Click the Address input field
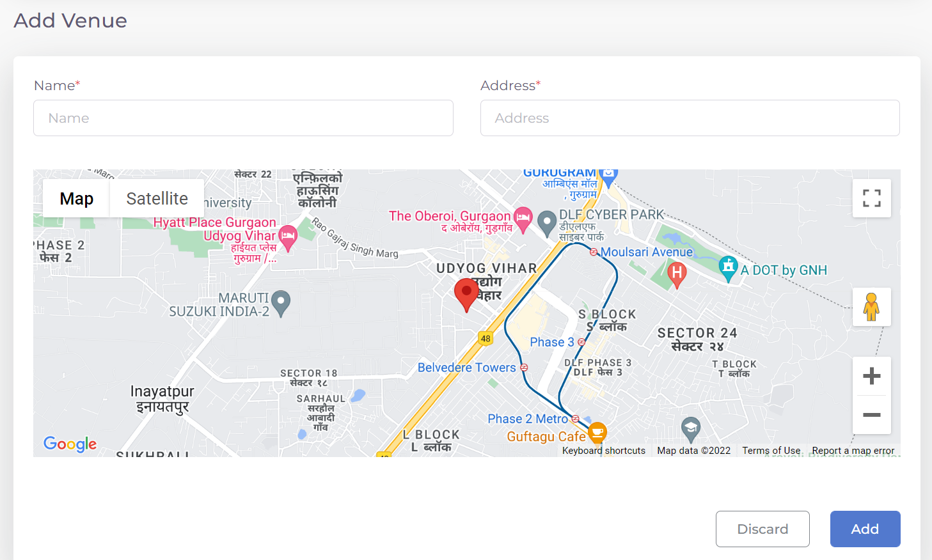The image size is (932, 560). coord(690,118)
